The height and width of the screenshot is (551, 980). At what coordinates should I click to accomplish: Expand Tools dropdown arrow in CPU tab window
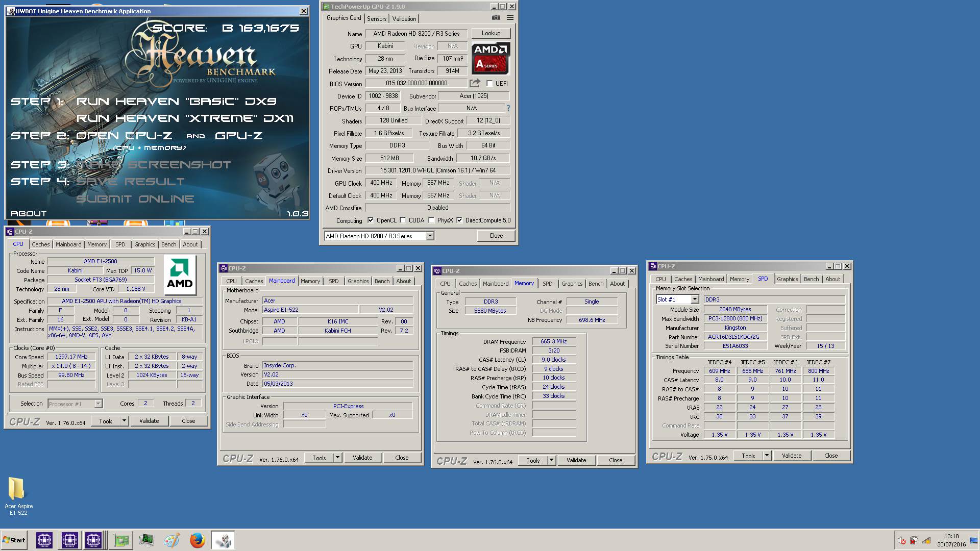click(x=124, y=421)
